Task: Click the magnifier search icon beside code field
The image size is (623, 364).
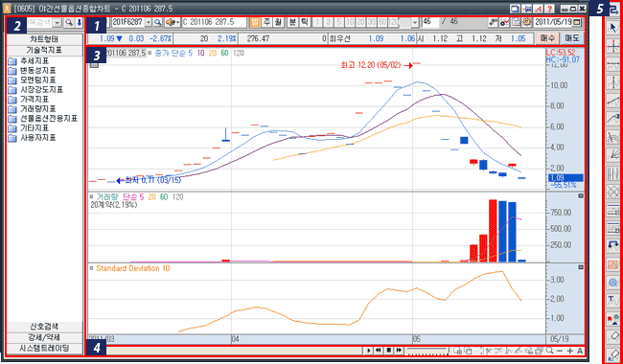Action: tap(158, 22)
